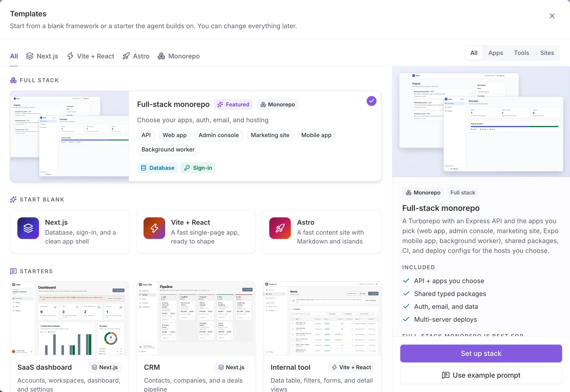This screenshot has width=570, height=392.
Task: Click the rocket icon beside Astro tab
Action: (x=126, y=56)
